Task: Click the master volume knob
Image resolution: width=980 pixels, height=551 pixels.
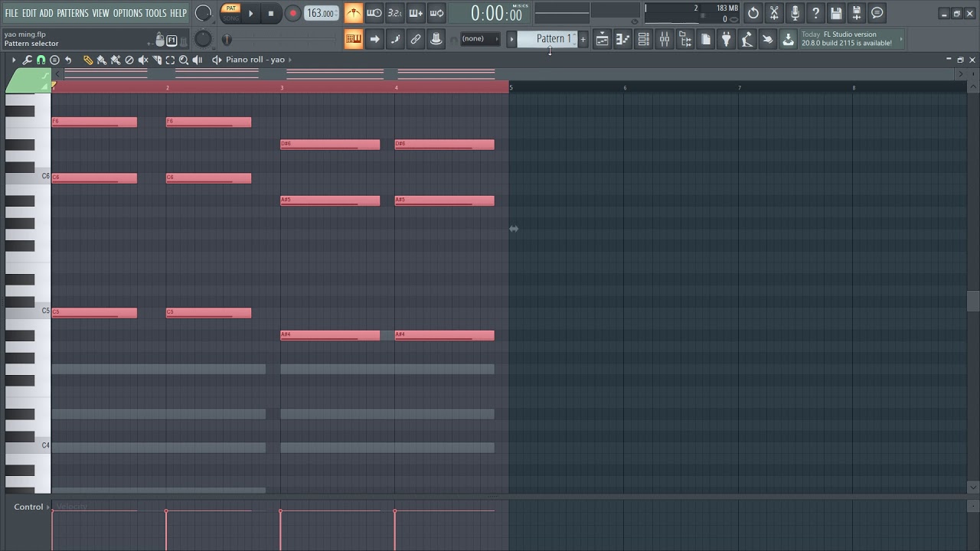Action: [x=203, y=13]
